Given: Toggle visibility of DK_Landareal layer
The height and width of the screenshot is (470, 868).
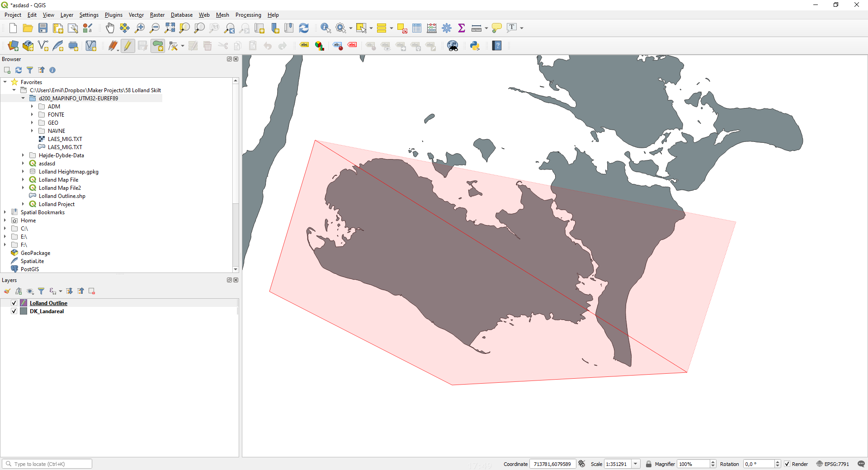Looking at the screenshot, I should click(14, 311).
